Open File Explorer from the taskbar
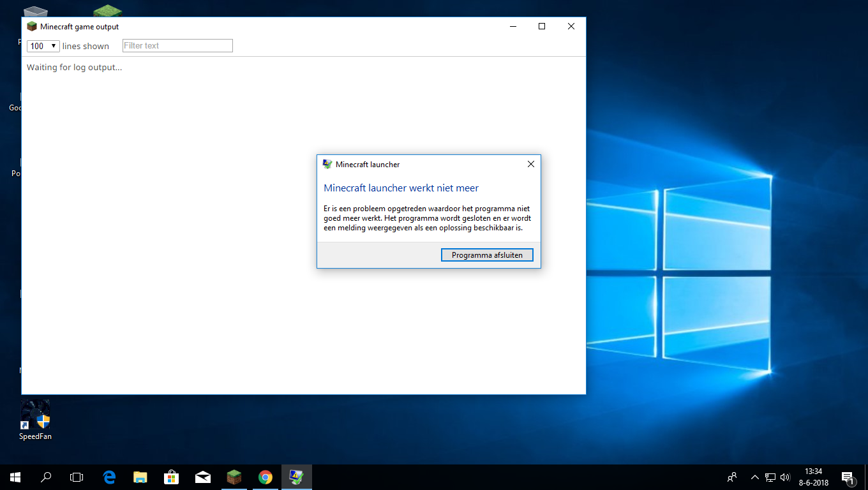This screenshot has height=490, width=868. pos(140,477)
